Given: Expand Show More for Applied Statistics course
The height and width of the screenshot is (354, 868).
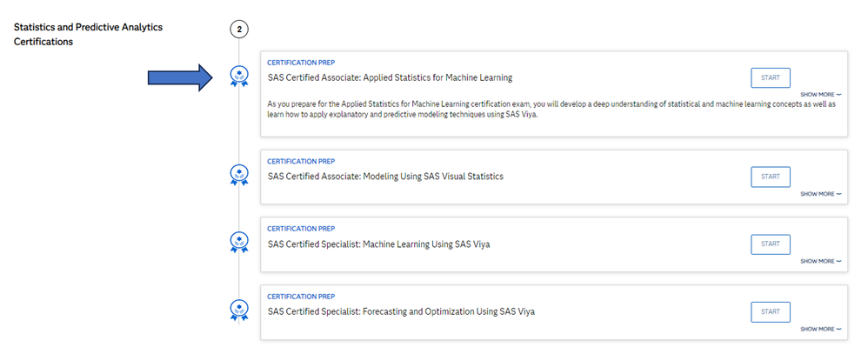Looking at the screenshot, I should (821, 94).
